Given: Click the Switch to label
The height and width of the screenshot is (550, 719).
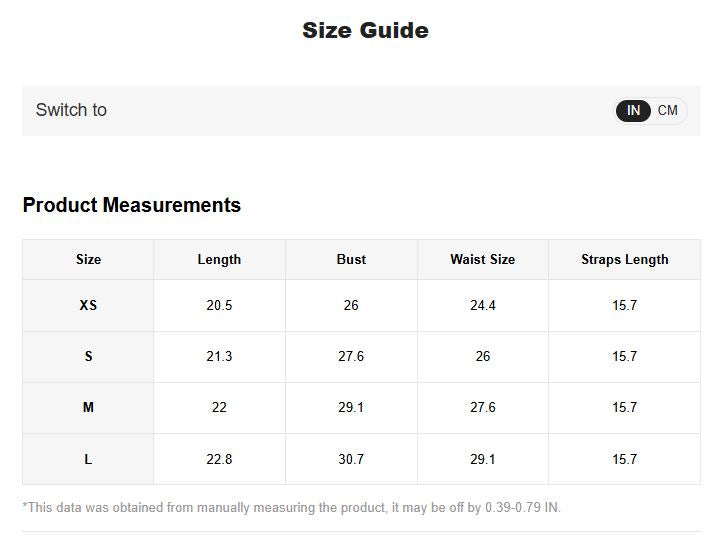Looking at the screenshot, I should [71, 110].
